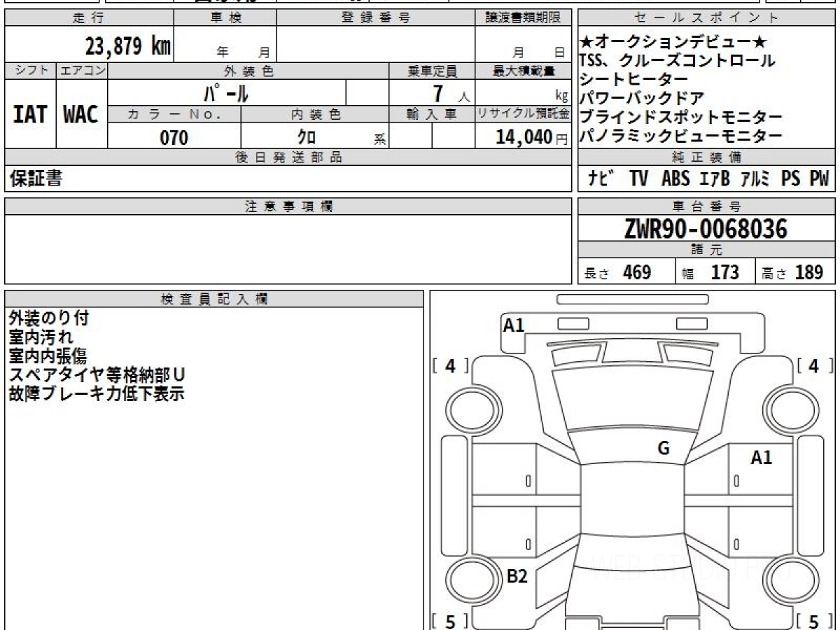Viewport: 840px width, 630px height.
Task: Click the 諸元 header
Action: (x=707, y=250)
